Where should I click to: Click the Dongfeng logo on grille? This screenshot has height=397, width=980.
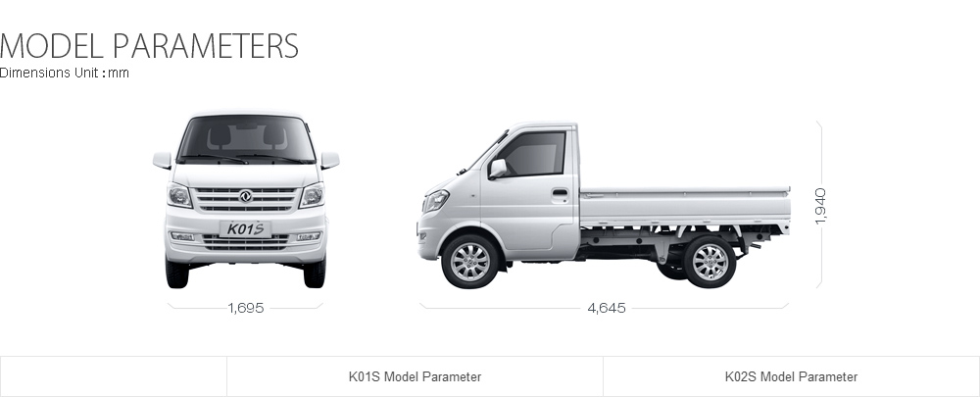coord(245,196)
